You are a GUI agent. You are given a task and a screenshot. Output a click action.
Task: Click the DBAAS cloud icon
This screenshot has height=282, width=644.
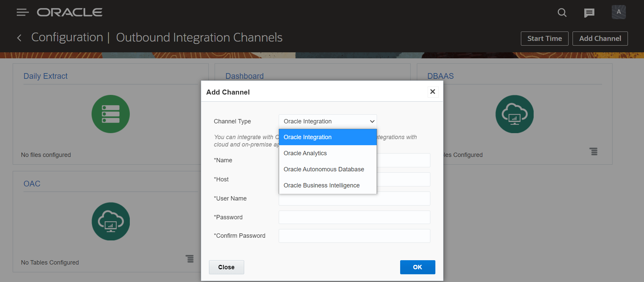(515, 114)
